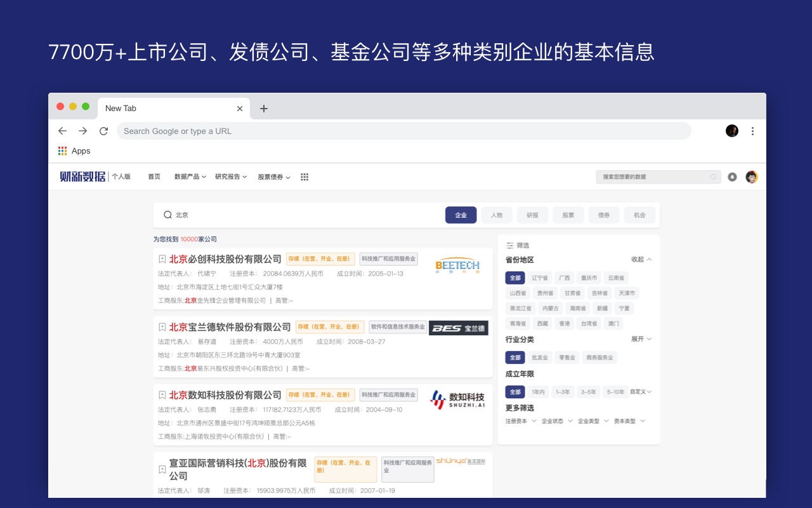Select 重庆市 region filter
The image size is (812, 508).
[589, 278]
